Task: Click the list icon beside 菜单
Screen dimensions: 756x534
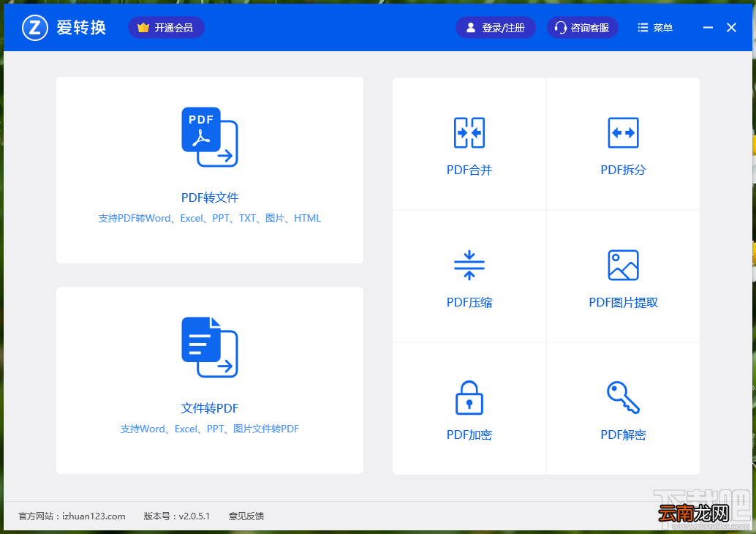Action: (x=643, y=28)
